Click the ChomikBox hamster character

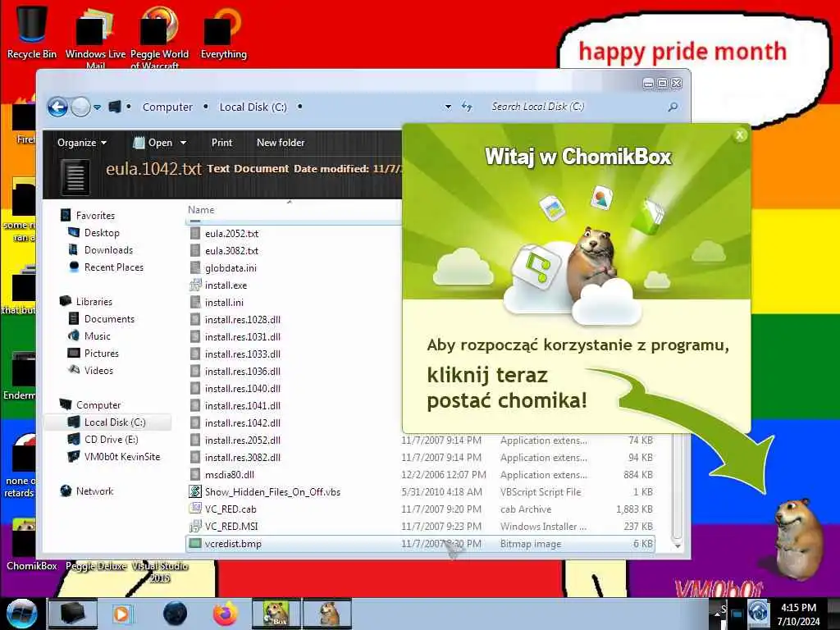click(798, 538)
